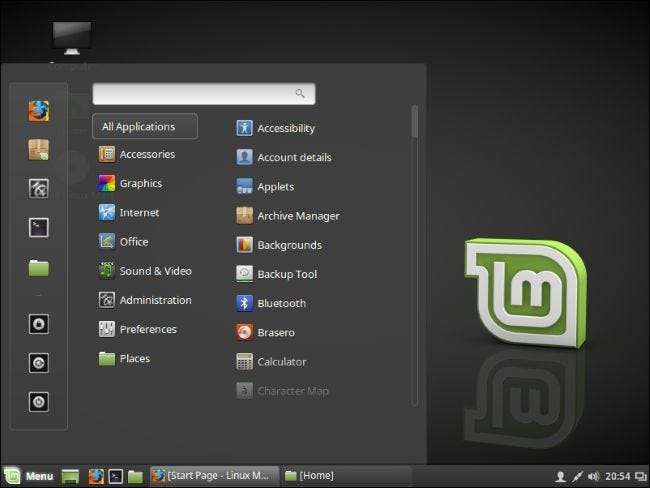Open the Backup Tool entry
Screen dimensions: 650x488
click(286, 274)
